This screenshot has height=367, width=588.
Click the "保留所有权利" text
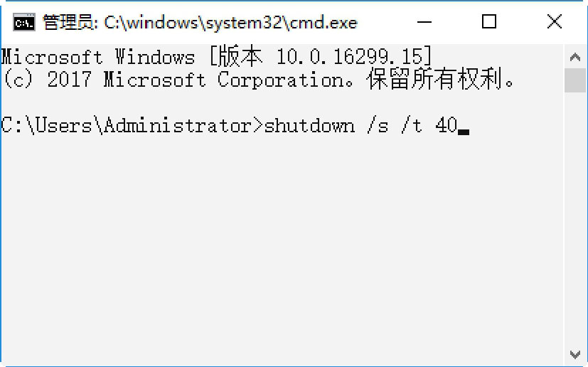(x=435, y=80)
